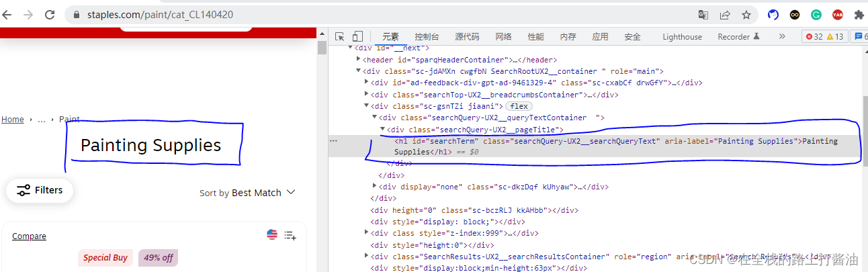Click the ellipsis breadcrumb item
The width and height of the screenshot is (868, 272).
pyautogui.click(x=42, y=120)
